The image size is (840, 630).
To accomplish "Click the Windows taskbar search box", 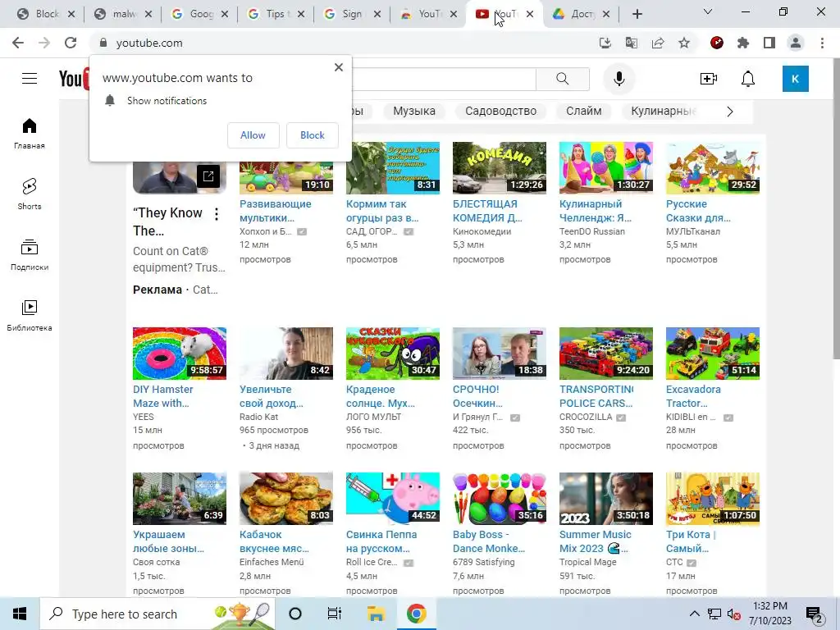I will (157, 614).
